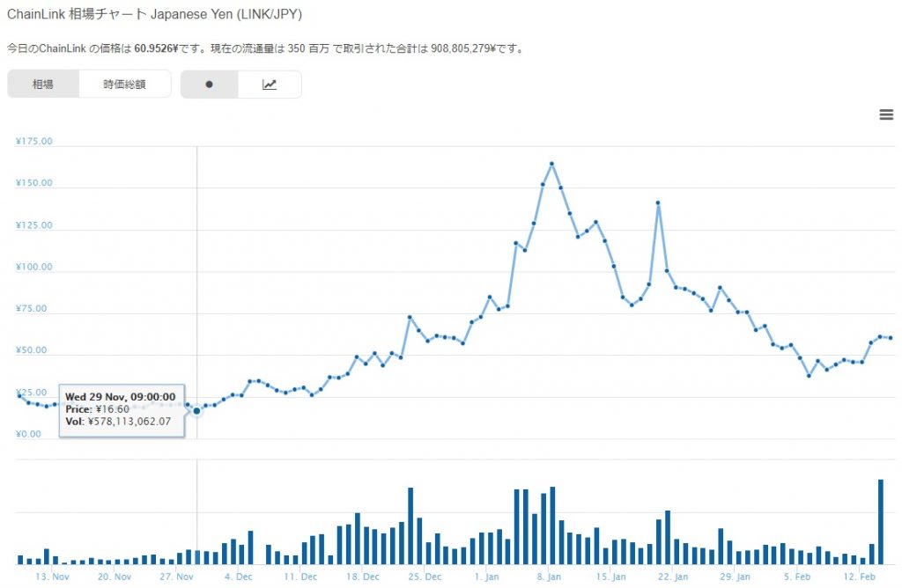The image size is (902, 588).
Task: Click tooltip date Wed 29 Nov, 09:00:00
Action: [x=120, y=397]
